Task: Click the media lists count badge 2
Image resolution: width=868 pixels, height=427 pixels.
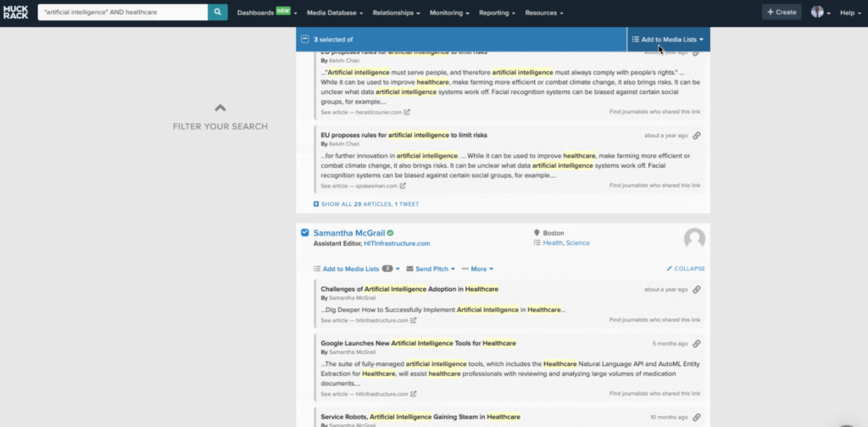Action: pyautogui.click(x=387, y=269)
